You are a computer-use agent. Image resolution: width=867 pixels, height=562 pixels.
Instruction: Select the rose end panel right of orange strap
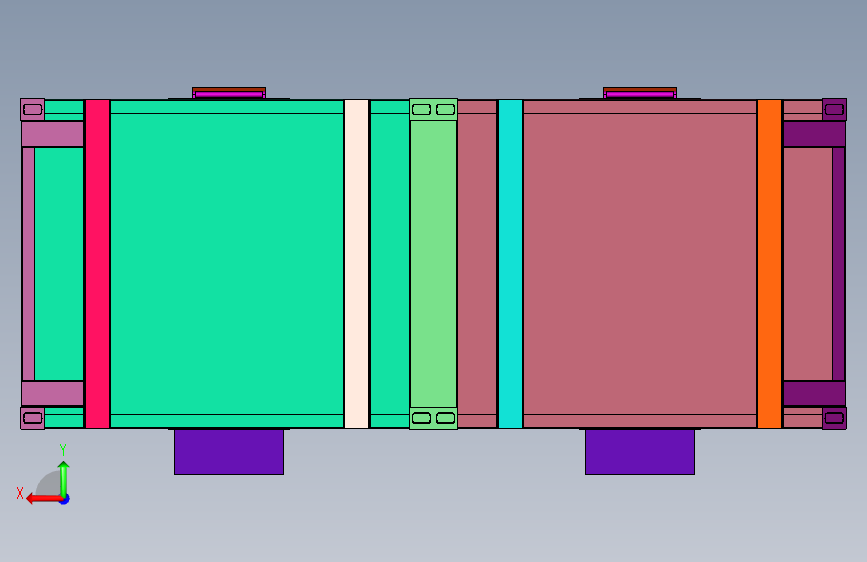[x=808, y=264]
